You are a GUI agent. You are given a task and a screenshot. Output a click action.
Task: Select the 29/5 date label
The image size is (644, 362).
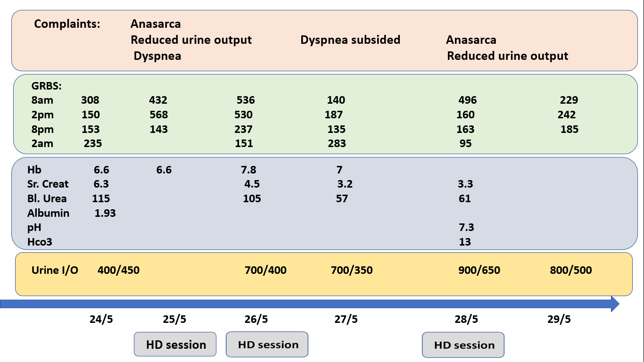point(559,320)
